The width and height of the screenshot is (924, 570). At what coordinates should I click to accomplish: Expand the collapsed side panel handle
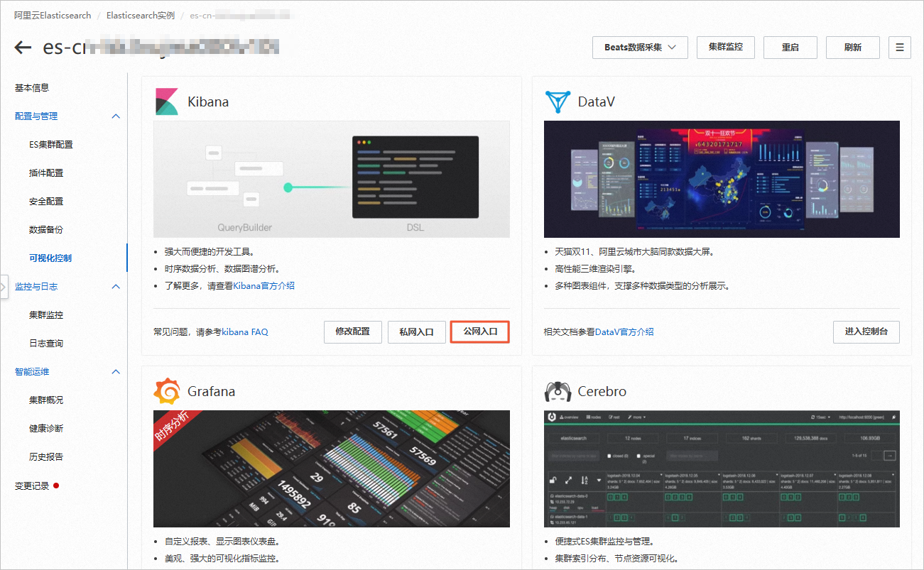click(x=4, y=286)
